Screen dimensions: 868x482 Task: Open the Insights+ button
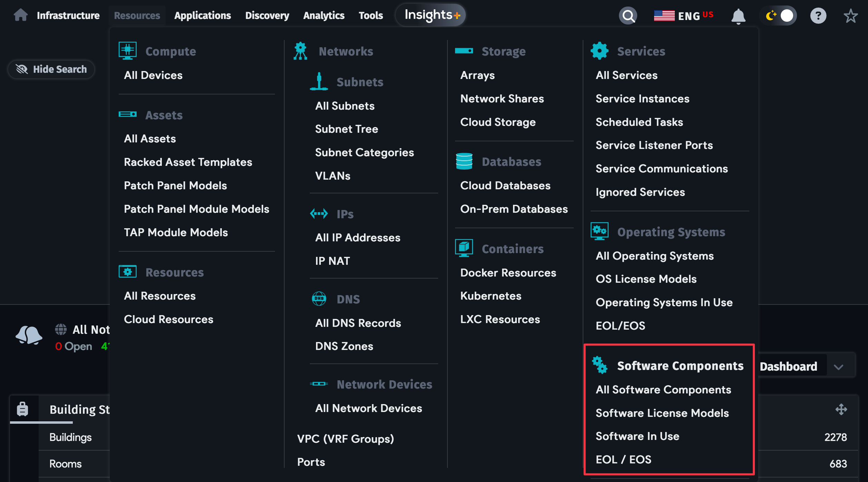[x=430, y=15]
